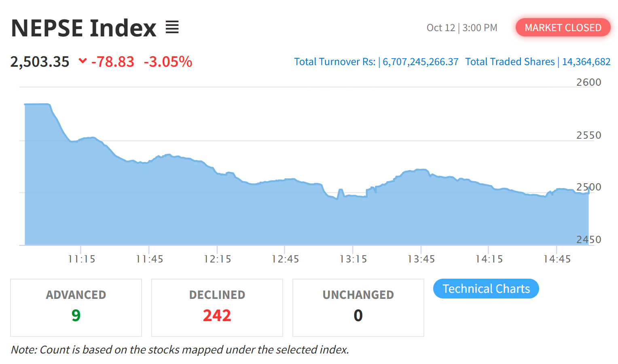Click the 12:45 time axis marker

coord(285,259)
